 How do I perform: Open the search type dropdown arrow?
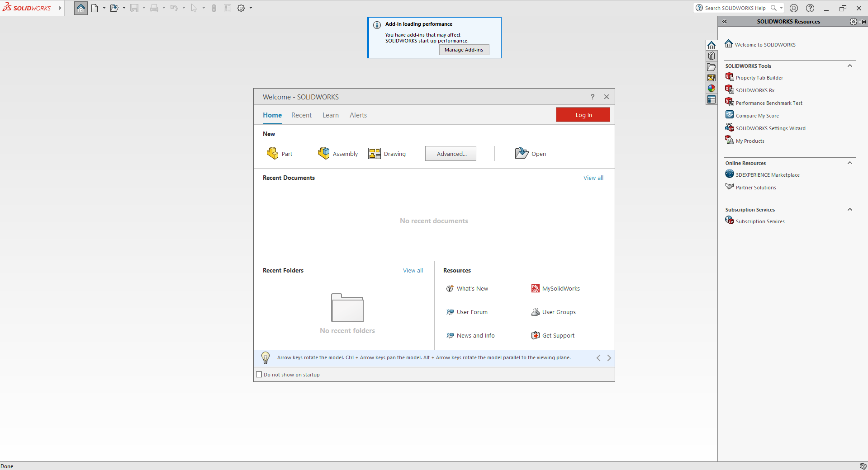[781, 8]
